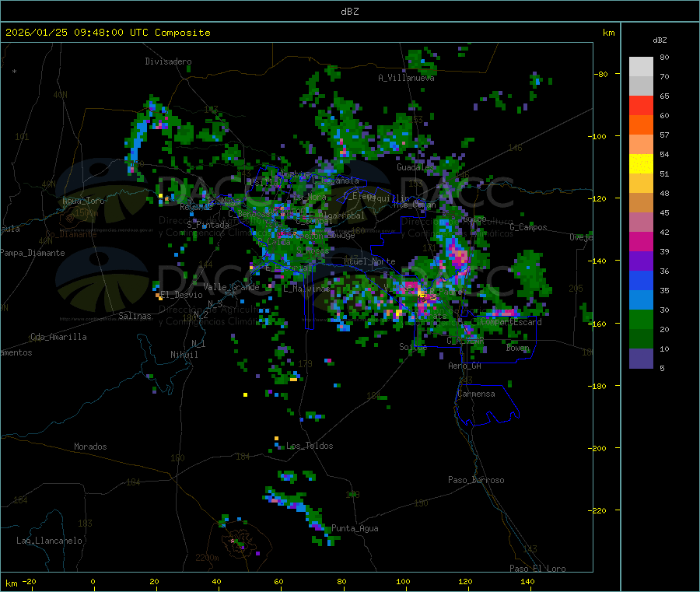The height and width of the screenshot is (592, 700).
Task: Click the 'A_Villanueva' map label
Action: (406, 78)
